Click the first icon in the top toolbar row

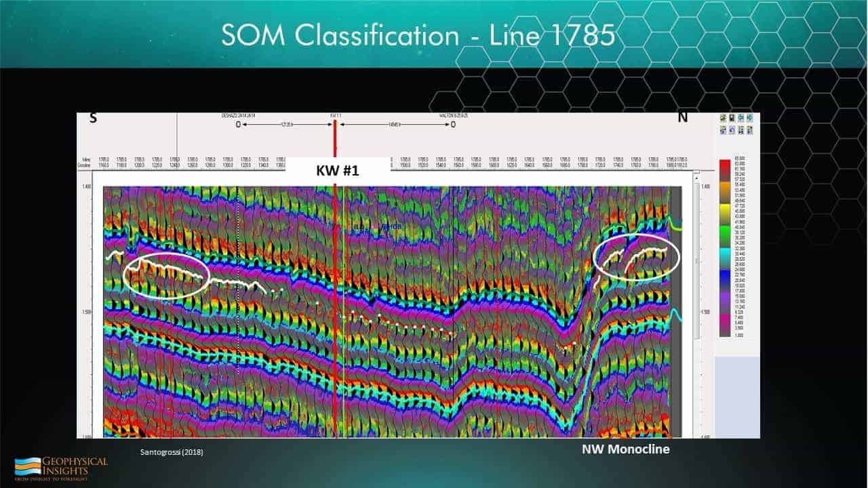tap(724, 118)
